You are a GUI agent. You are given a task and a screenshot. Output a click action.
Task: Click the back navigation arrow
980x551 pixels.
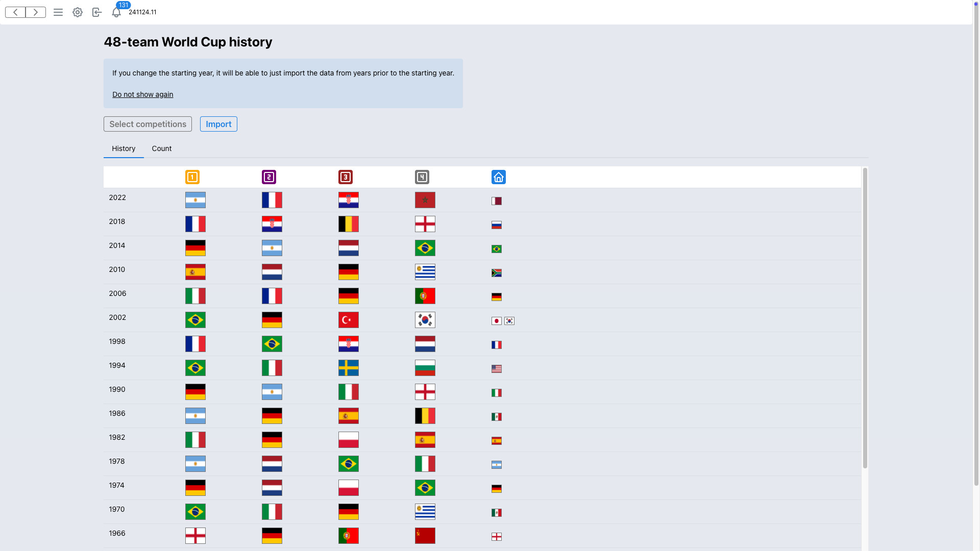pyautogui.click(x=15, y=12)
